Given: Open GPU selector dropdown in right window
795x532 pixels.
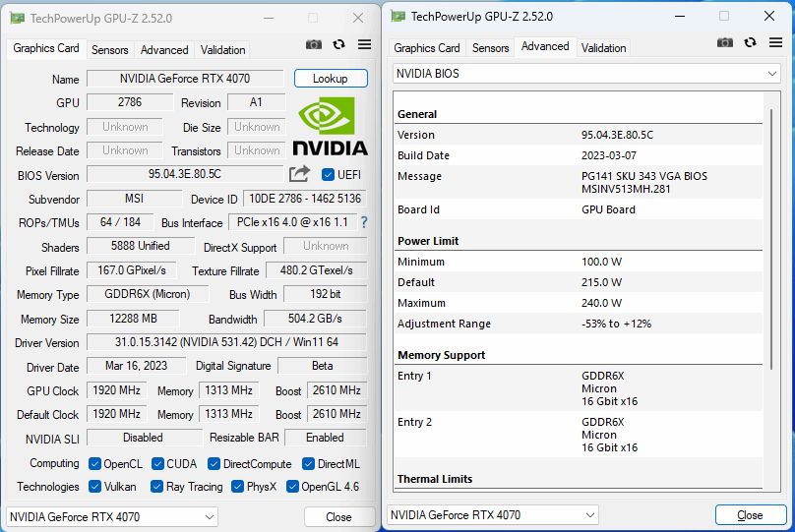Looking at the screenshot, I should [492, 514].
